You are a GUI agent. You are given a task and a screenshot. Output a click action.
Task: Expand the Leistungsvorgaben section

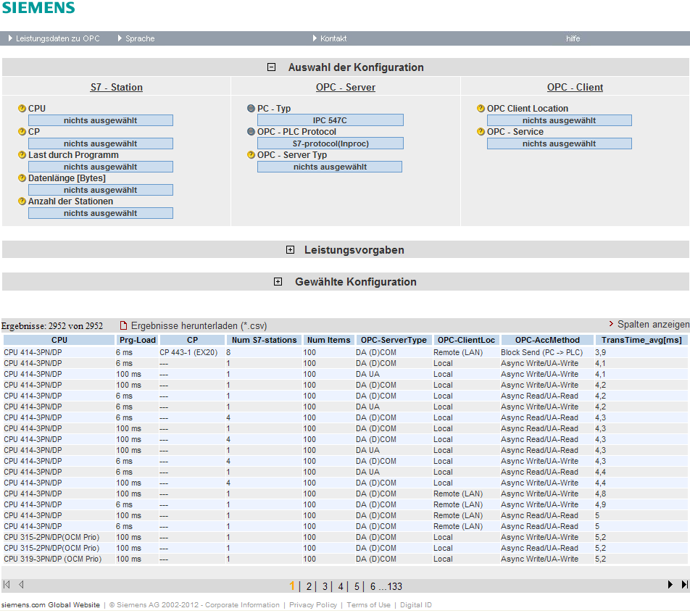pos(291,250)
